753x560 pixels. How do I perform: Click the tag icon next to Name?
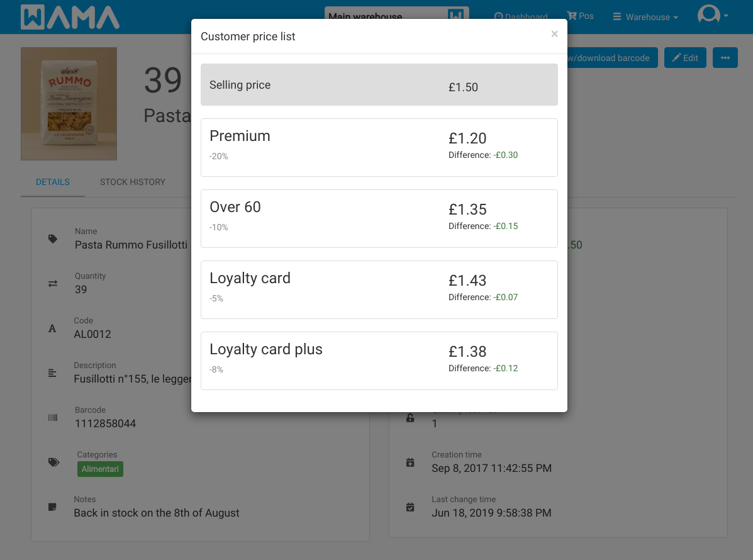[x=53, y=238]
